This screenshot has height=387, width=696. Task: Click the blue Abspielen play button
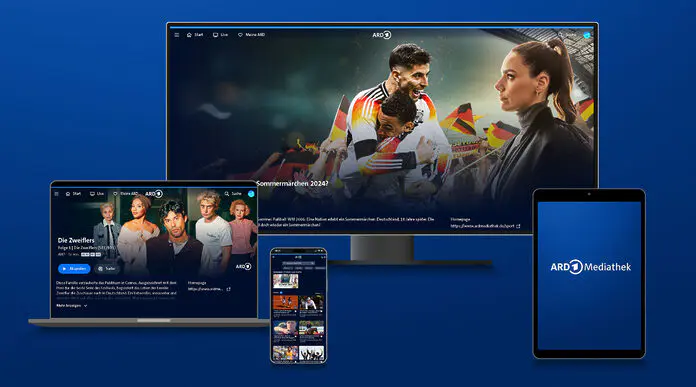pyautogui.click(x=74, y=269)
